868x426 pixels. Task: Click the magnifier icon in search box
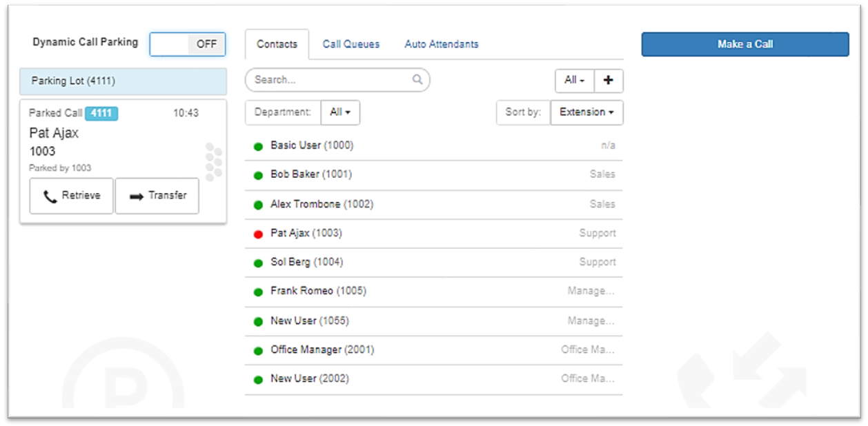[417, 79]
